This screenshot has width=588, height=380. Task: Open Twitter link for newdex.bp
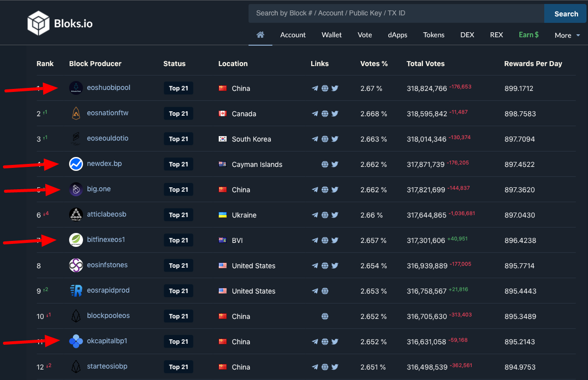pyautogui.click(x=335, y=164)
